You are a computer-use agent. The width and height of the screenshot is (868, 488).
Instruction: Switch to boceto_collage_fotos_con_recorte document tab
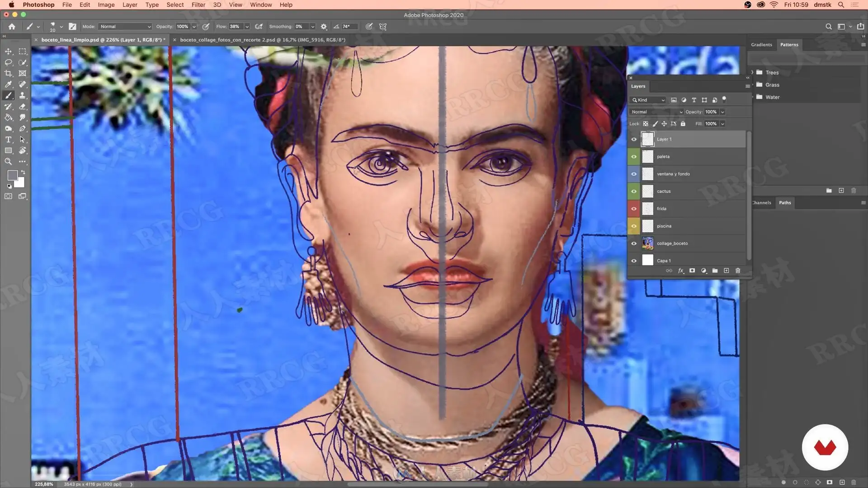click(x=263, y=40)
